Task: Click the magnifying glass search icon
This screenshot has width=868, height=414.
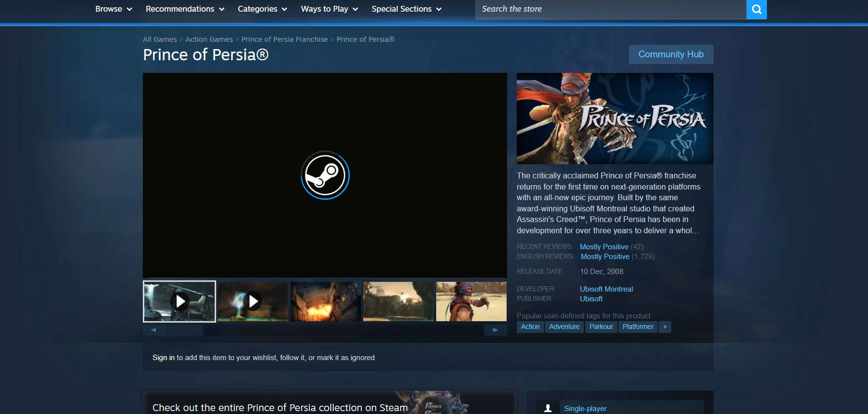Action: pos(756,9)
